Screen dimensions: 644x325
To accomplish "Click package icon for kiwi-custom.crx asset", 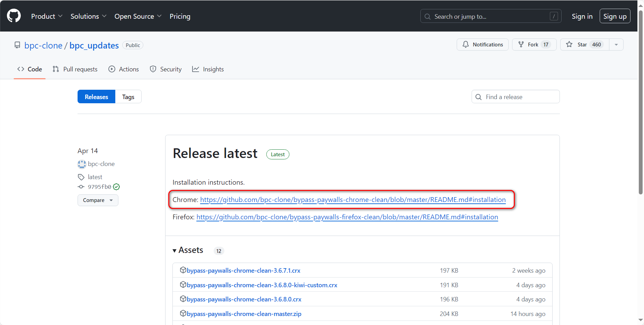I will pyautogui.click(x=183, y=284).
